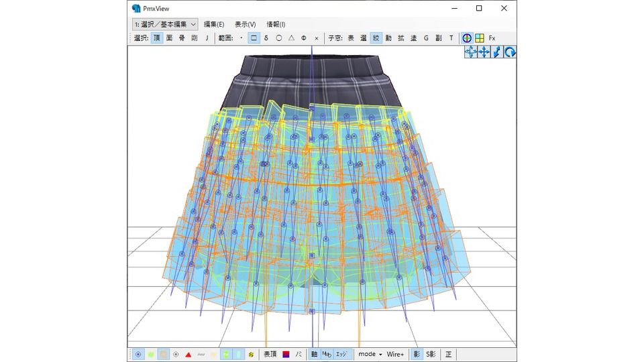644x362 pixels.
Task: Toggle the 軸 axis display
Action: tap(314, 354)
